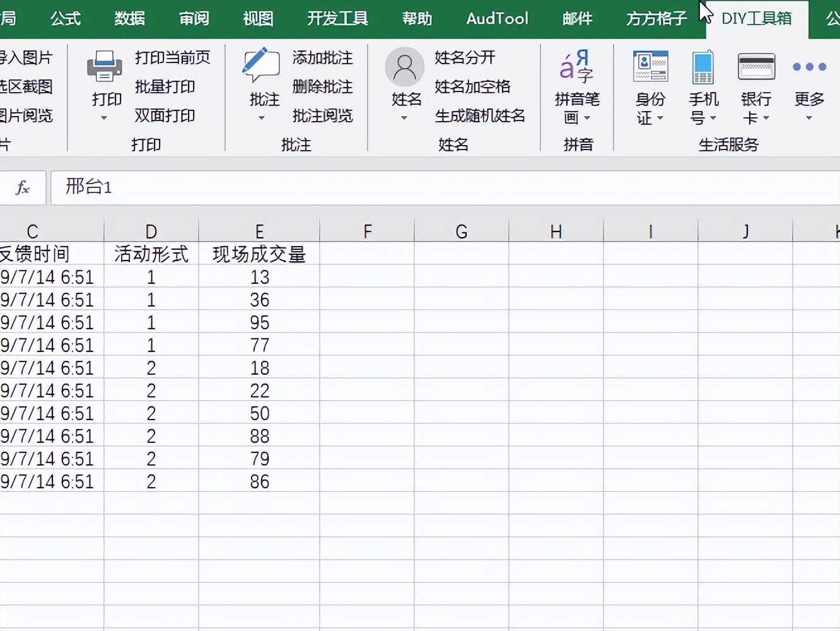Expand the dropdown arrow under 姓名
Viewport: 840px width, 631px height.
404,118
